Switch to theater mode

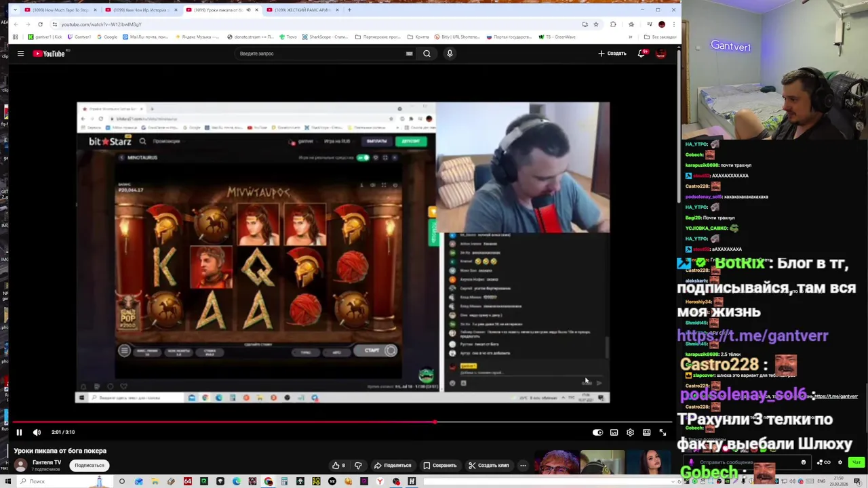[x=646, y=432]
